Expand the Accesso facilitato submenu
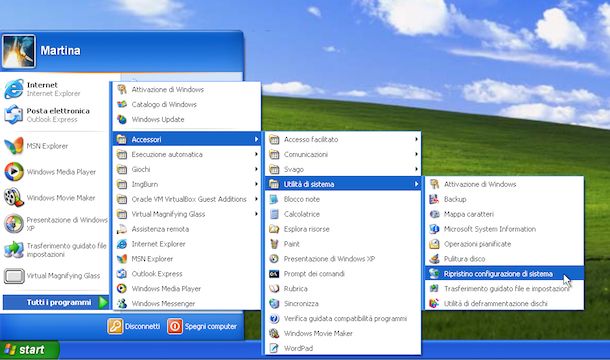610x360 pixels. 343,139
